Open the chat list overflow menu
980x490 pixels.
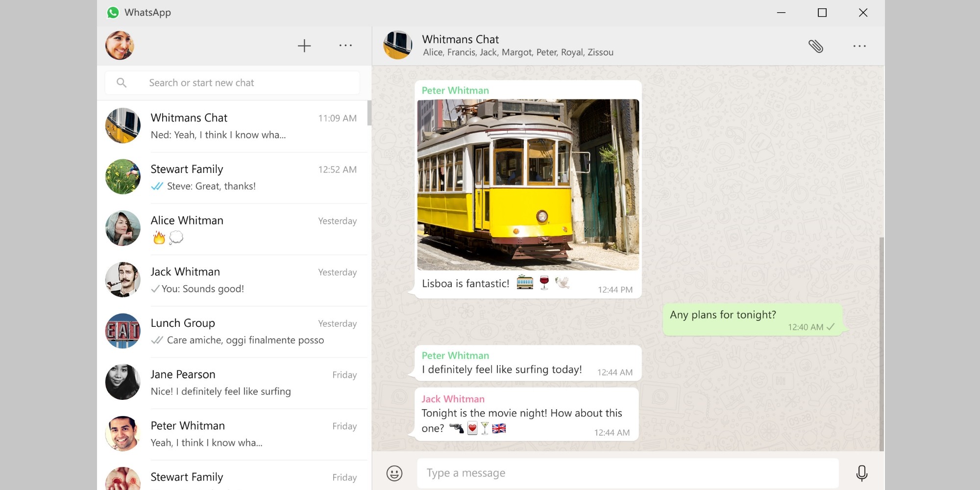point(346,45)
